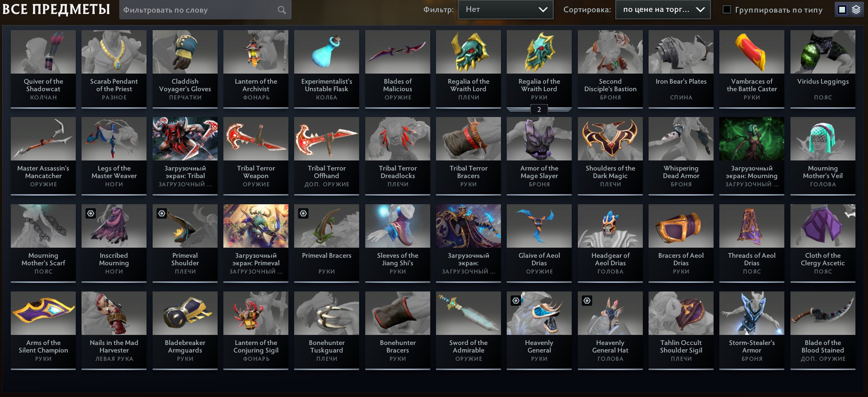
Task: Open the Сортировка dropdown menu
Action: pyautogui.click(x=663, y=10)
